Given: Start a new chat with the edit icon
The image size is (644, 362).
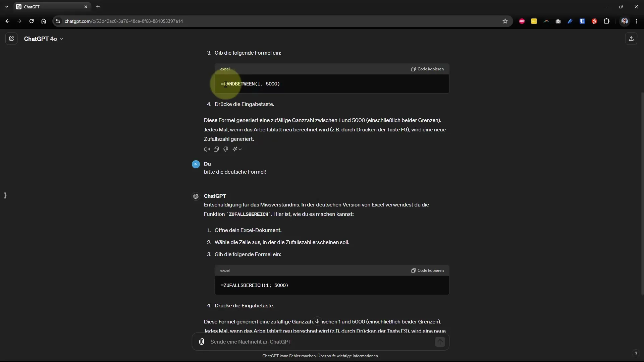Looking at the screenshot, I should (11, 39).
